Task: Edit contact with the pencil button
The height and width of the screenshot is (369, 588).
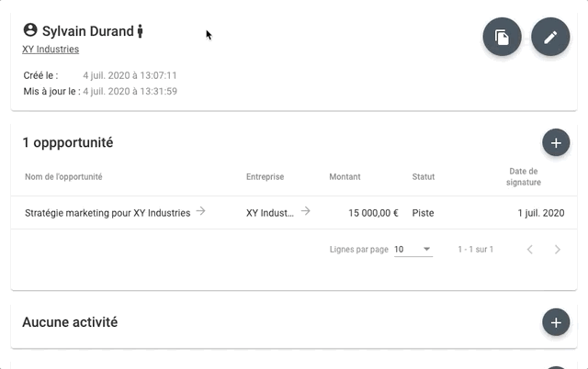Action: click(550, 37)
